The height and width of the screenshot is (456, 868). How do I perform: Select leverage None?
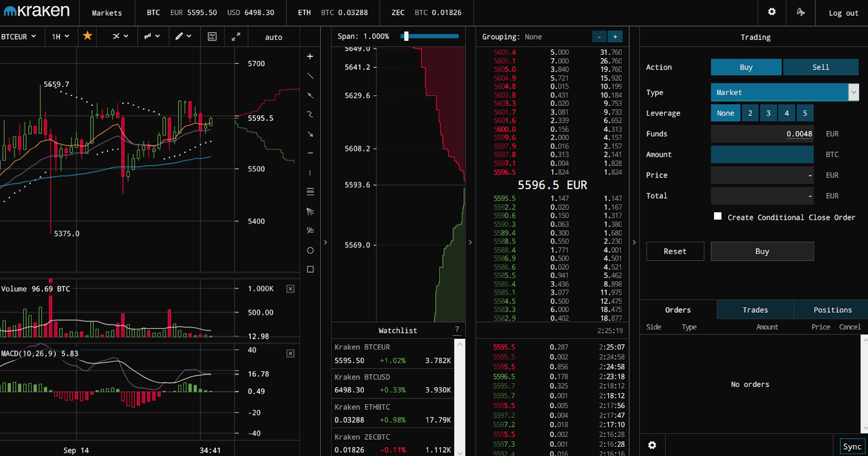725,113
